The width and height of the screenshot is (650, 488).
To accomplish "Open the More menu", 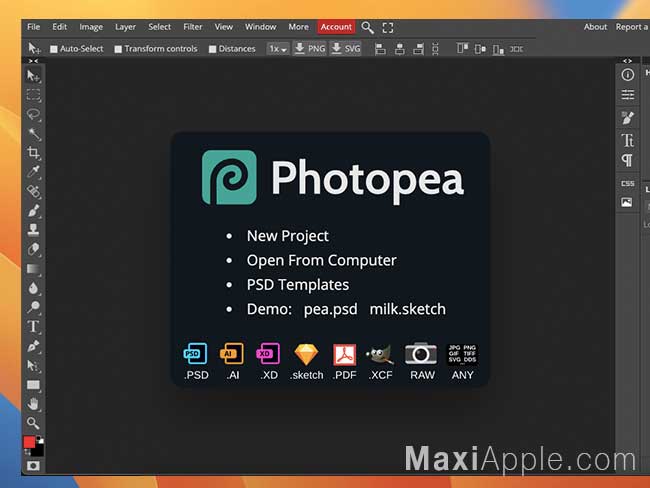I will 298,27.
